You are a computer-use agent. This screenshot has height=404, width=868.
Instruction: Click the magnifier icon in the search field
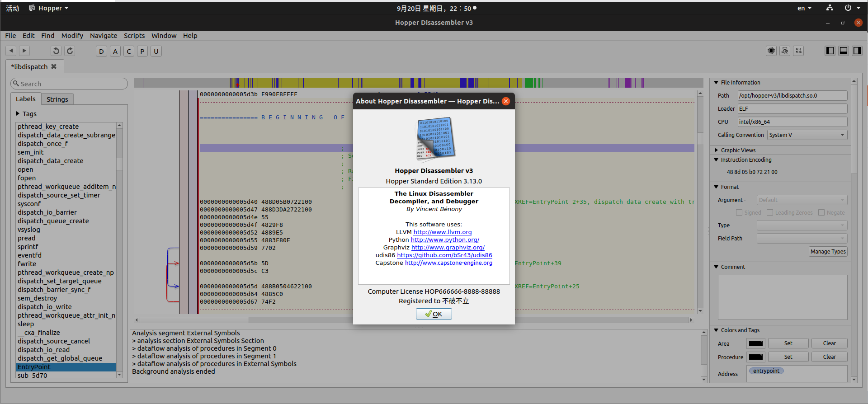[16, 84]
